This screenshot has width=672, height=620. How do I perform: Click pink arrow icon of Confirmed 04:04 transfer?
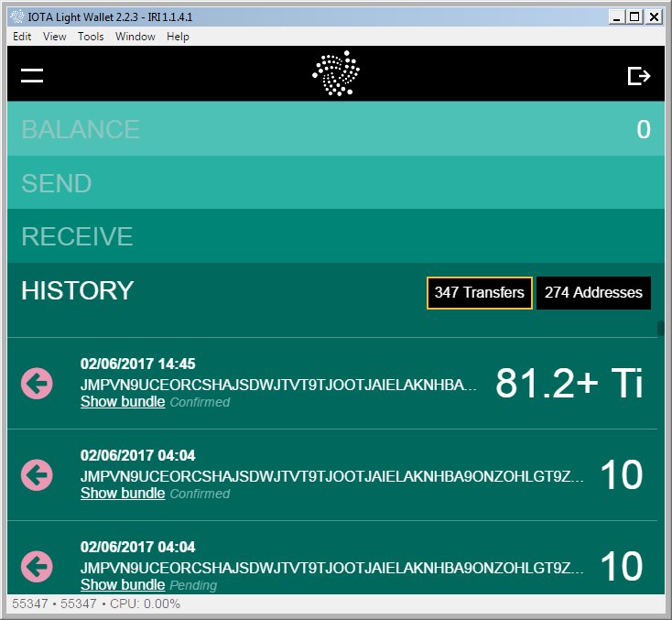tap(37, 474)
